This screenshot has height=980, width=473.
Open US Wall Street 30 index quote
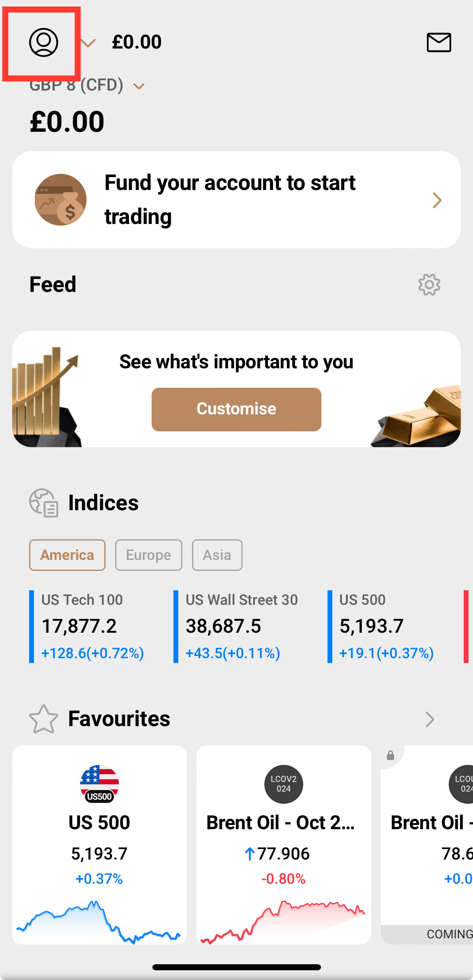[242, 626]
